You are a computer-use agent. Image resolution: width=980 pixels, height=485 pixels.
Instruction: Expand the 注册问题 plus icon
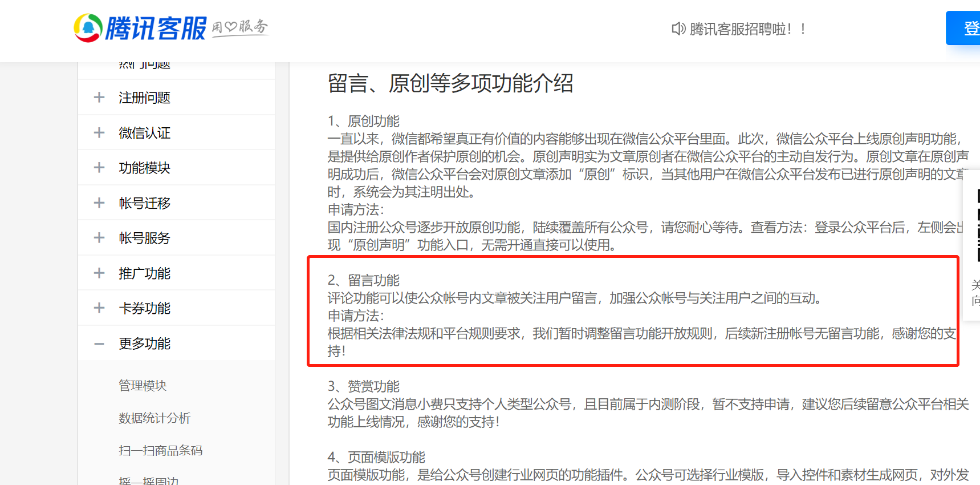click(x=99, y=98)
